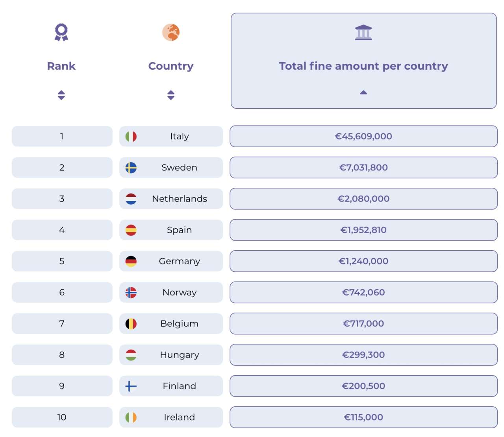Select the Rank column header

click(61, 66)
